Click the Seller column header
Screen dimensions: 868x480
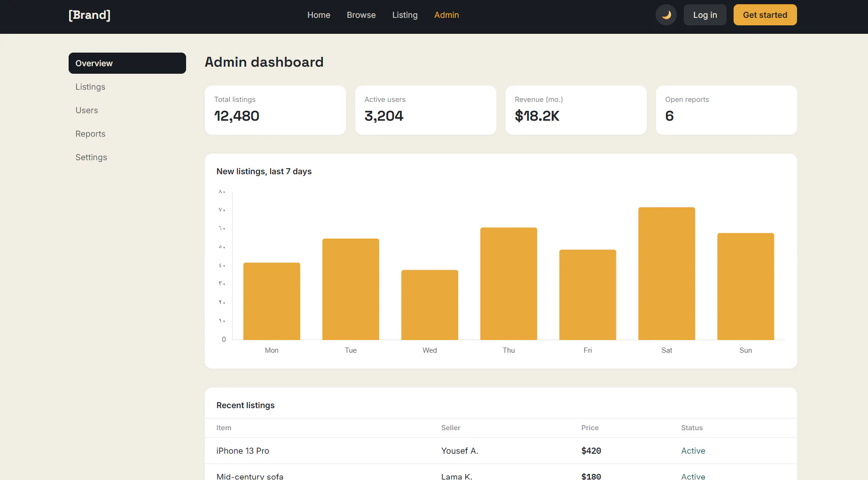(451, 428)
